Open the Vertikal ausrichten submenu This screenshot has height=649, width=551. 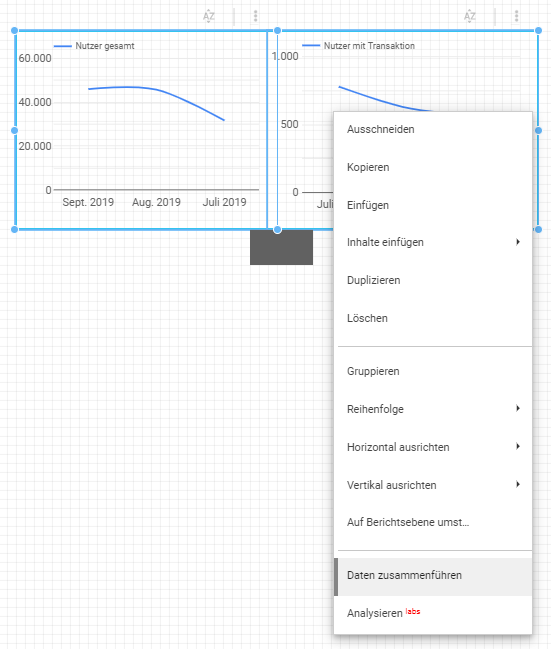433,485
